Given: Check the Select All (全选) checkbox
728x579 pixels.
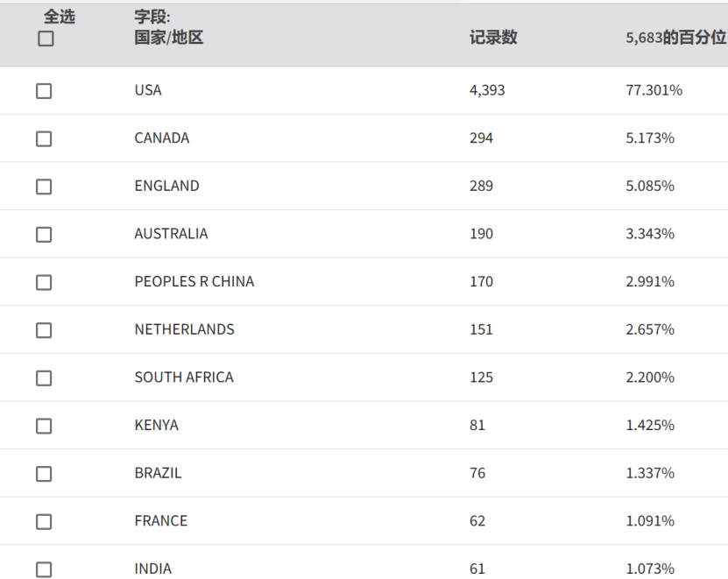Looking at the screenshot, I should pos(46,39).
